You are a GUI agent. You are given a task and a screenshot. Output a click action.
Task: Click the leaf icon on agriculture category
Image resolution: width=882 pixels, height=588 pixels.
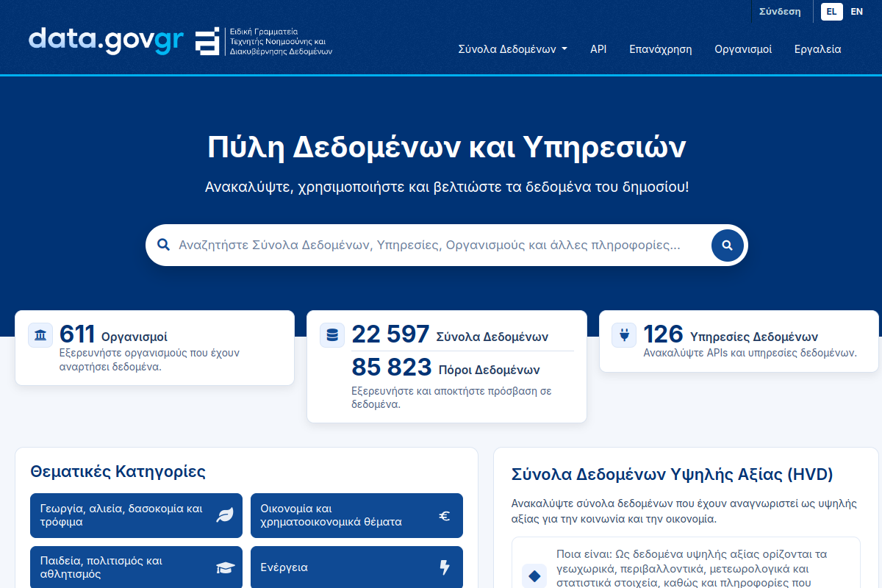tap(224, 516)
